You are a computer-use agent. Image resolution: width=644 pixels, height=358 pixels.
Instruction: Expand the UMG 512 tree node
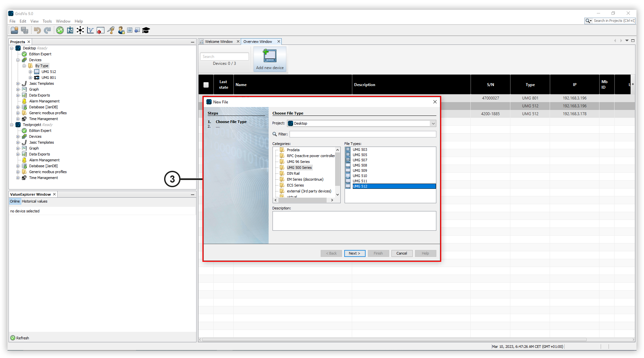[x=30, y=72]
